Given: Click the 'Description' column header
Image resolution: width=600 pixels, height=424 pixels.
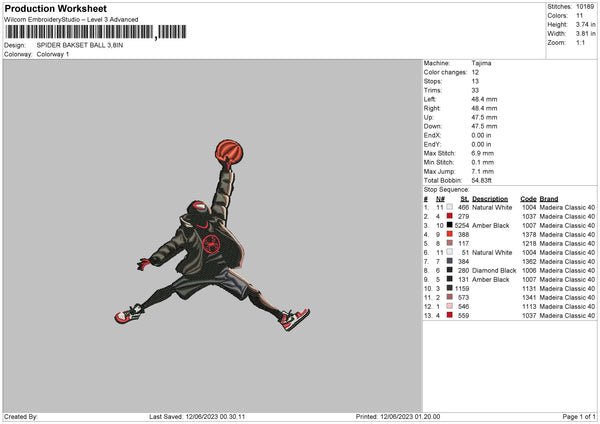Looking at the screenshot, I should [490, 199].
